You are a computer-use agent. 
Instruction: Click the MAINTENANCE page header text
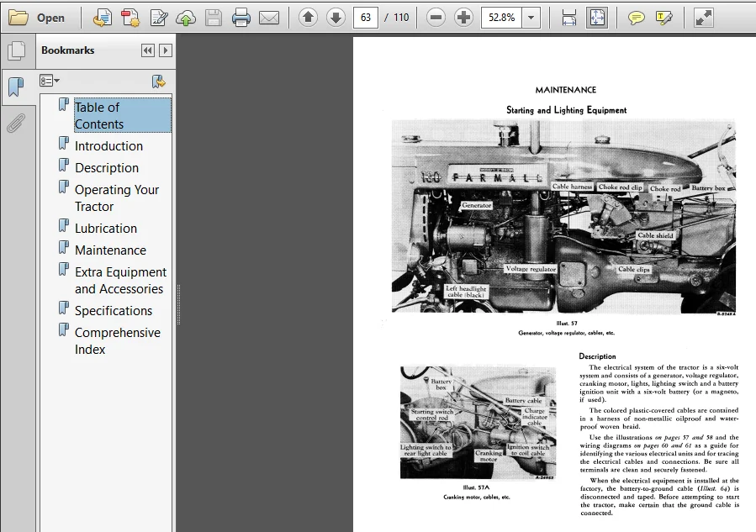pos(566,90)
